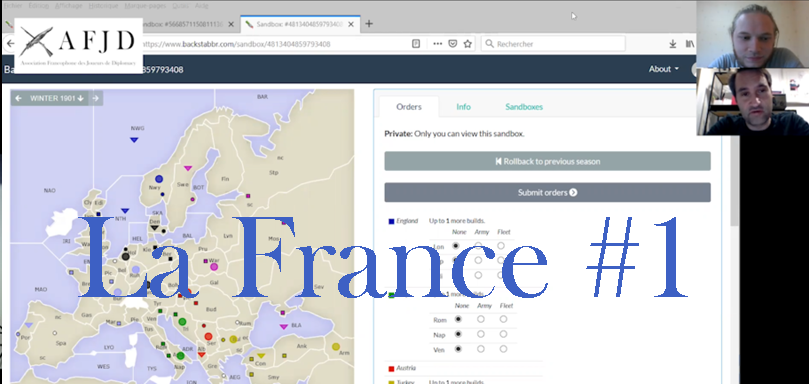Click the orders panel vertical scrollbar
The image size is (809, 384).
coord(734,181)
